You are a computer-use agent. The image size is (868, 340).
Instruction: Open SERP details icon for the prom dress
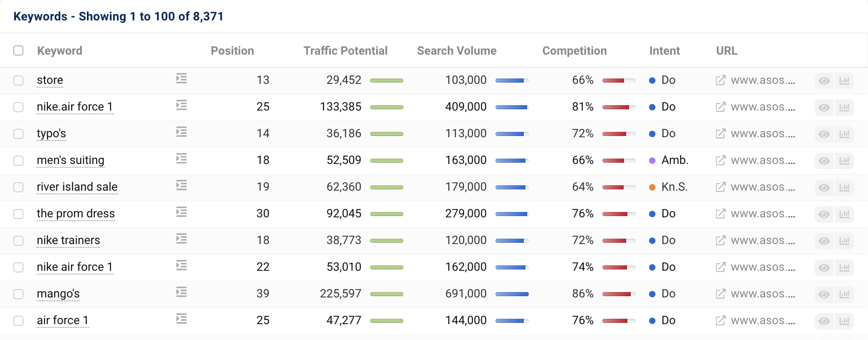pos(181,212)
